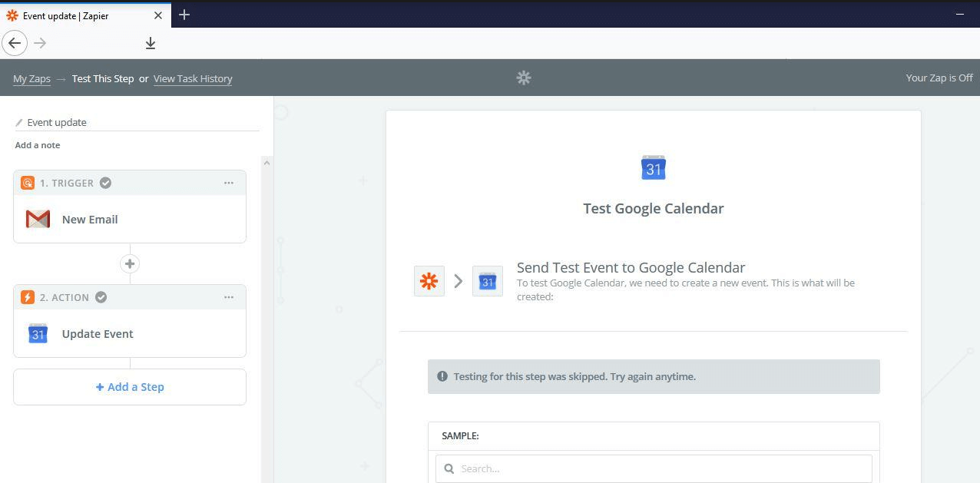
Task: Click the checkmark badge on the ACTION step
Action: [x=101, y=297]
